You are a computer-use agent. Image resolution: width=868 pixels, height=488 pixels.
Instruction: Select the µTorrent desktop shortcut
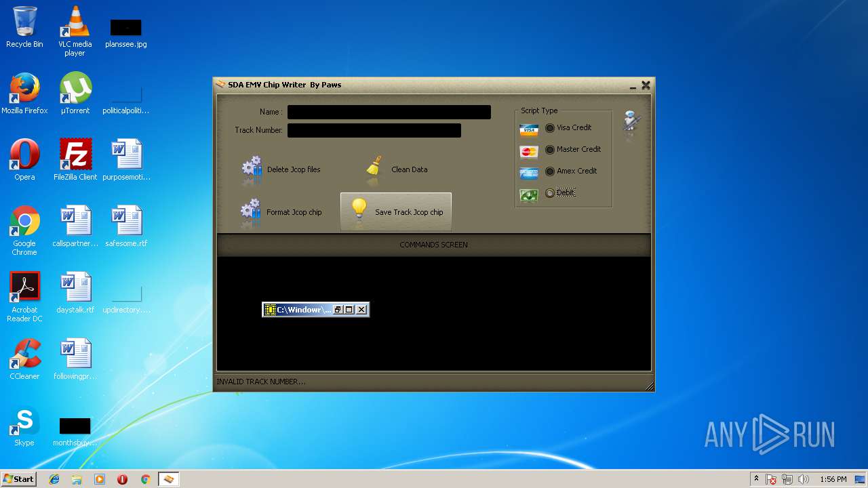[x=75, y=94]
